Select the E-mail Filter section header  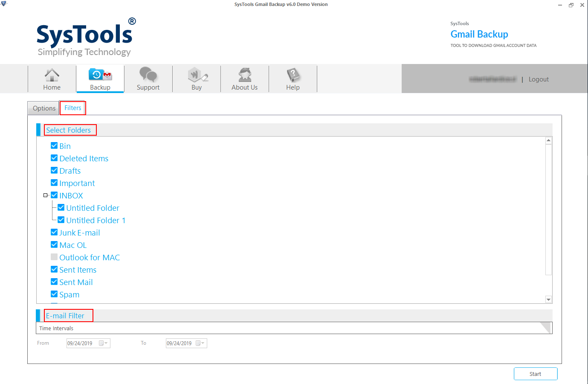(x=65, y=316)
